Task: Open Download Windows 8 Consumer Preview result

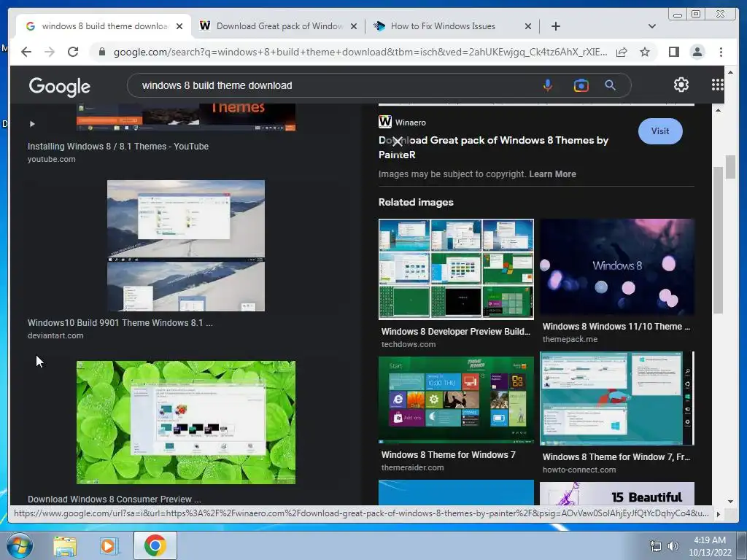Action: coord(114,499)
